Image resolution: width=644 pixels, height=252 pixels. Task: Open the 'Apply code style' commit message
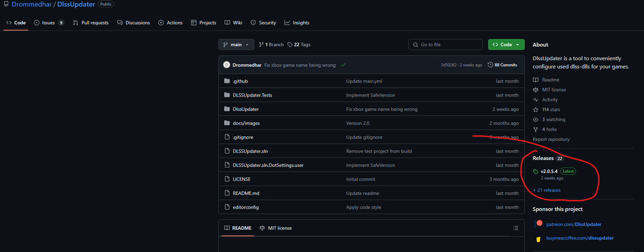click(x=365, y=207)
